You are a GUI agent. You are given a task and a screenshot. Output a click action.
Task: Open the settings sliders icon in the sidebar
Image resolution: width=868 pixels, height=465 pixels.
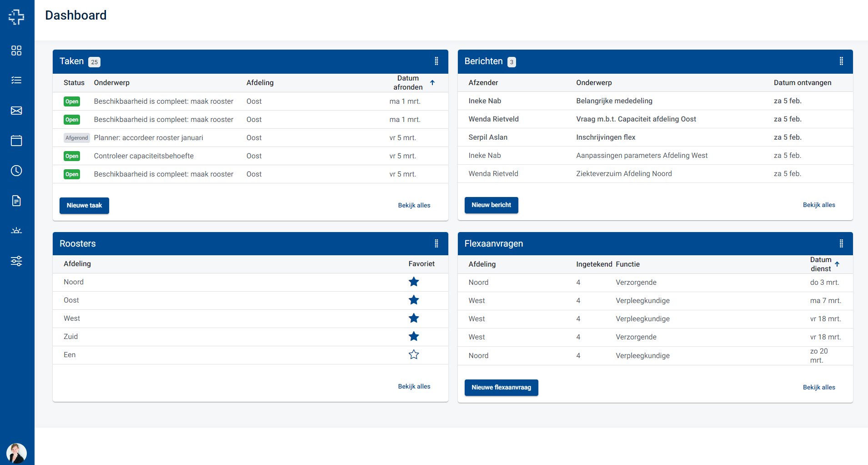tap(16, 261)
